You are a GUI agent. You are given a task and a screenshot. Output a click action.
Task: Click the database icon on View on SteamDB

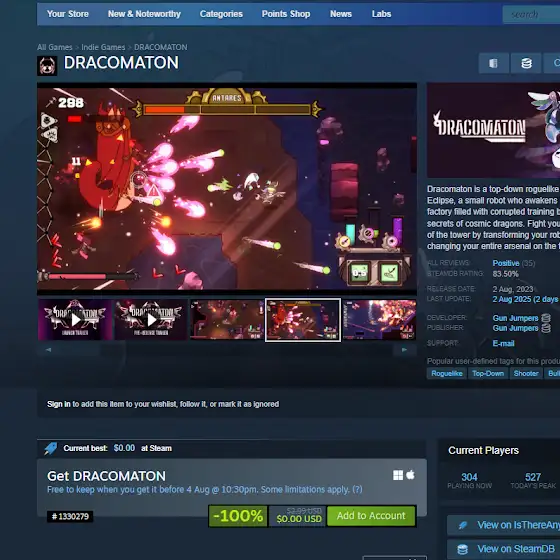[x=462, y=549]
